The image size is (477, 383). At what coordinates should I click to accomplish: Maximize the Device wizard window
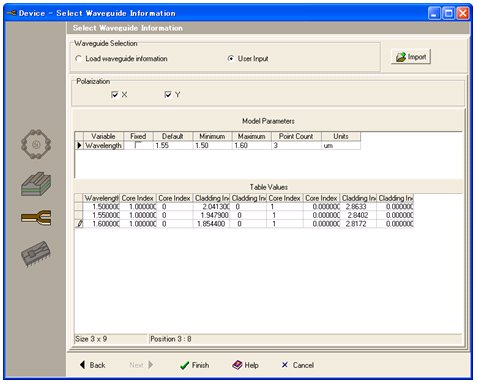449,13
